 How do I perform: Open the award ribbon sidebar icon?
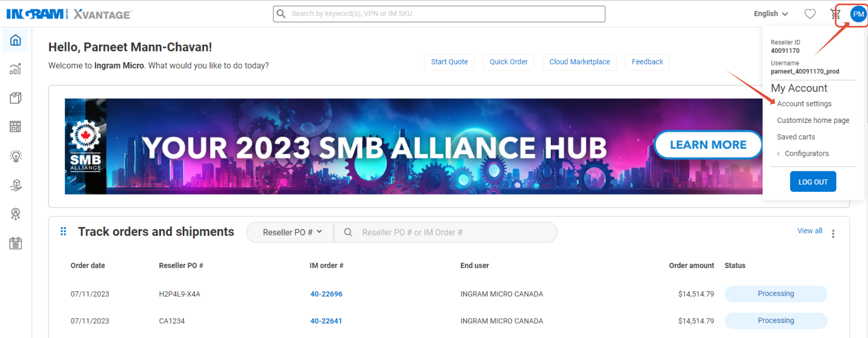coord(16,214)
